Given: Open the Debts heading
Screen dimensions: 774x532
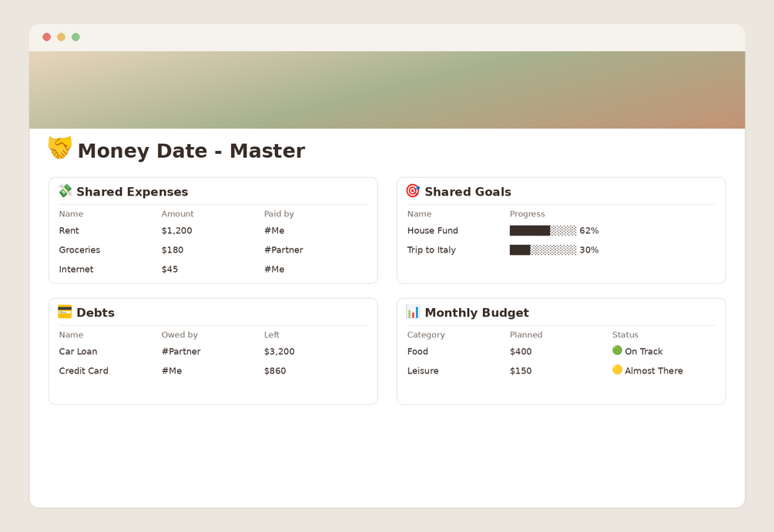Looking at the screenshot, I should 95,313.
